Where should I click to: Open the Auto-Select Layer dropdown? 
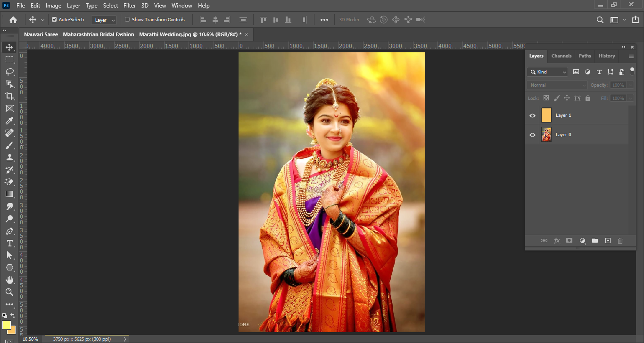coord(104,20)
